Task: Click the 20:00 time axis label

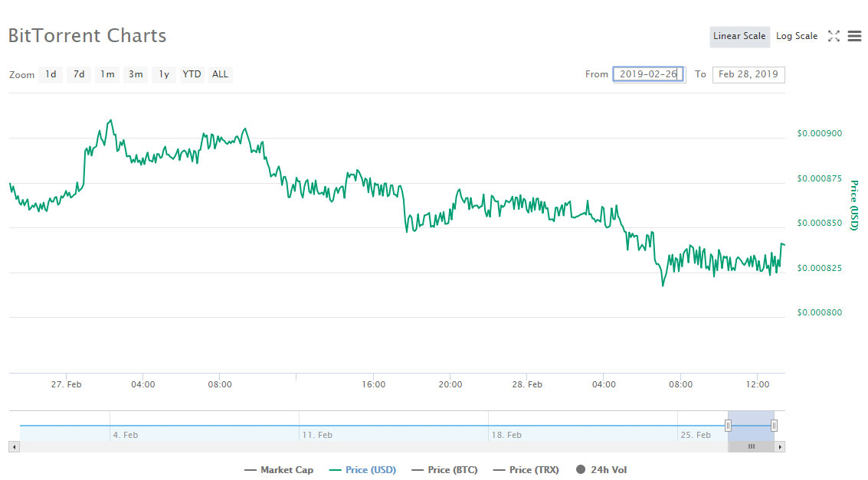Action: tap(450, 384)
